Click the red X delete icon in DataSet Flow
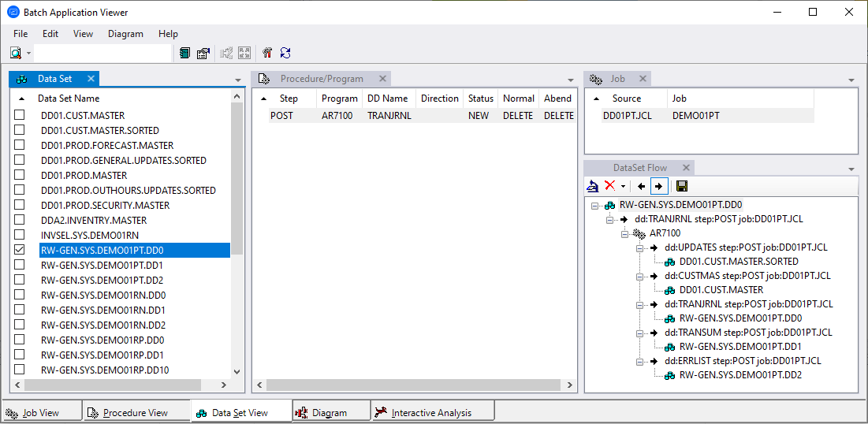Screen dimensions: 868x424 point(609,186)
